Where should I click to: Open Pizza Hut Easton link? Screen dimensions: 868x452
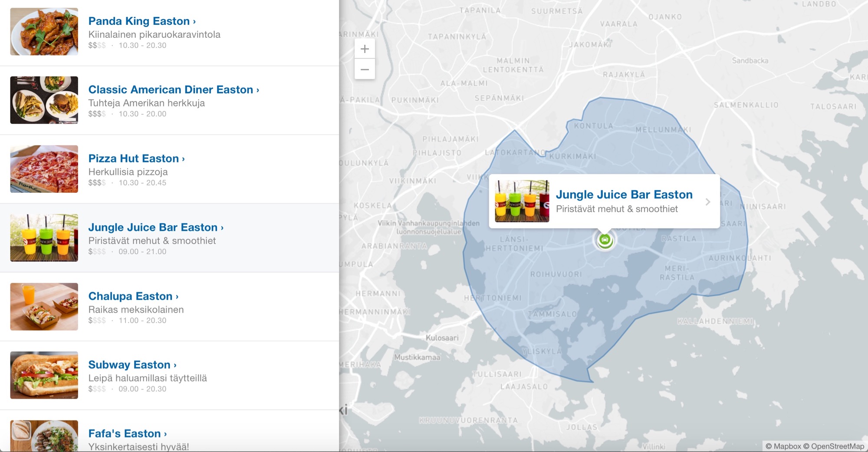point(136,158)
